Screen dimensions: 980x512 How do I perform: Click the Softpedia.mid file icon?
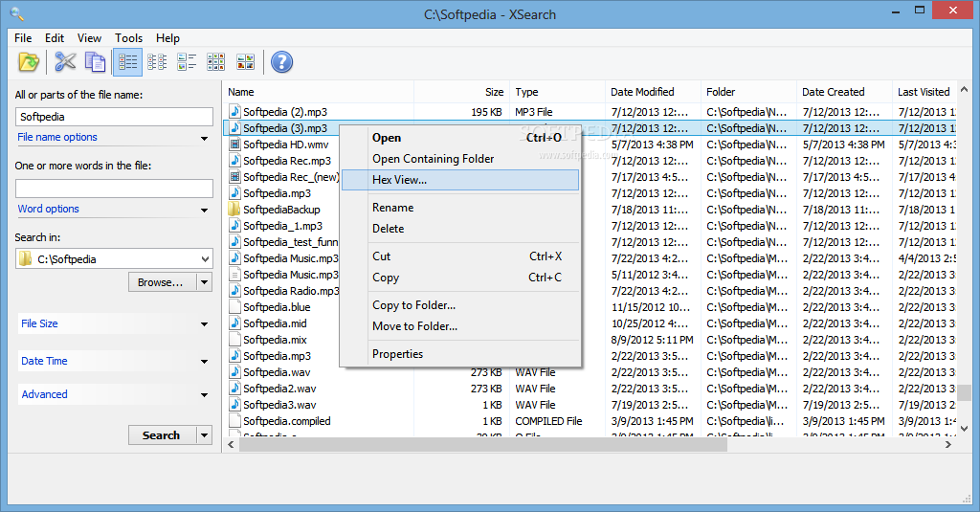tap(235, 323)
